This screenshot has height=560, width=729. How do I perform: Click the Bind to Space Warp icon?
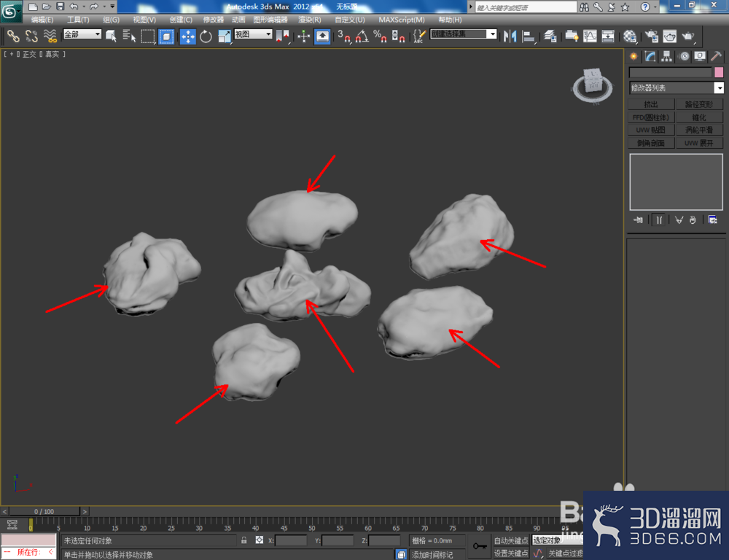[50, 36]
